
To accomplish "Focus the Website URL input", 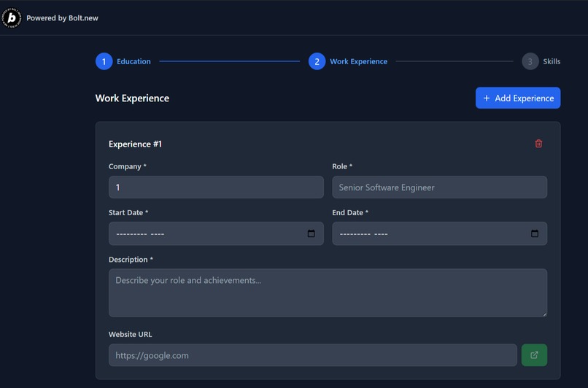I will click(313, 355).
